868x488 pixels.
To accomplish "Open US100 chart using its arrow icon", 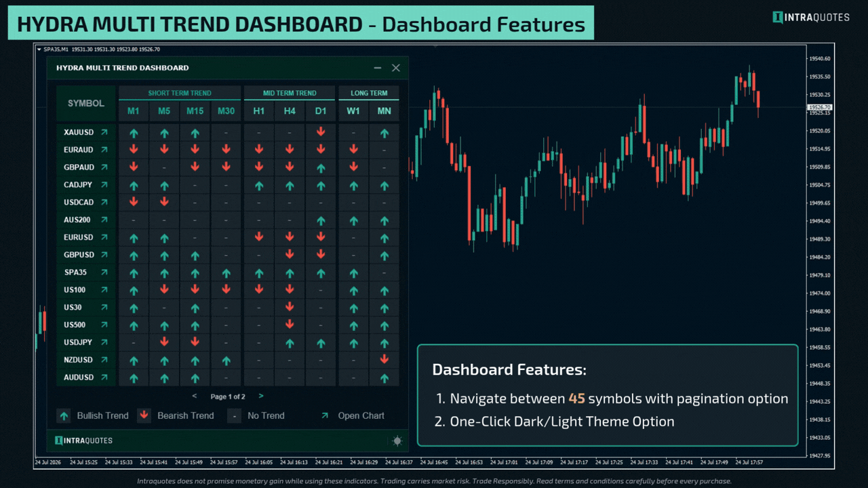I will [x=104, y=290].
